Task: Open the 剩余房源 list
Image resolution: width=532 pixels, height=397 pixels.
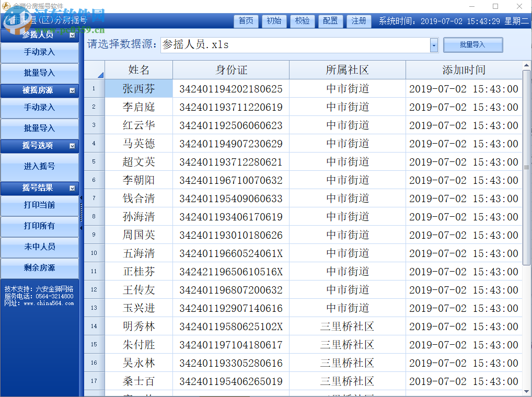Action: 39,268
